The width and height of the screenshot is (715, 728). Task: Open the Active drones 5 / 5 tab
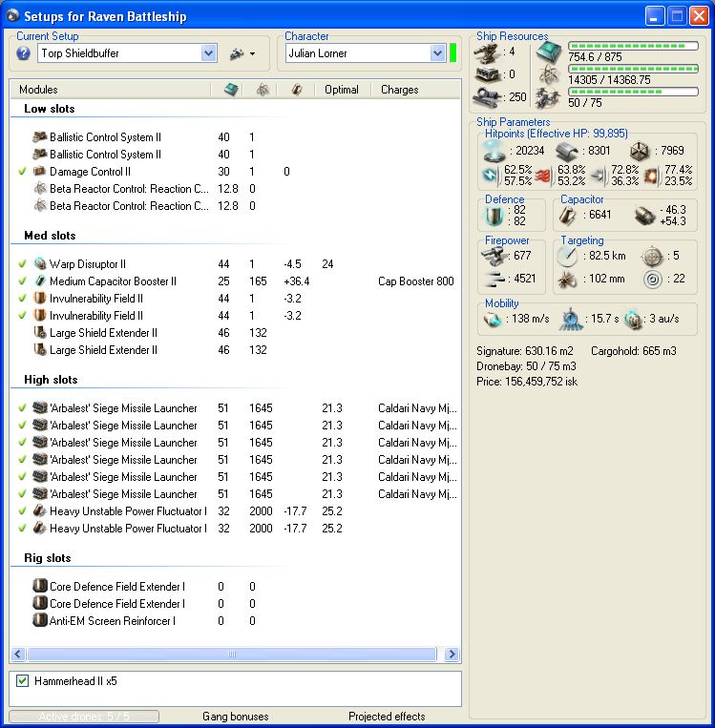pos(84,716)
